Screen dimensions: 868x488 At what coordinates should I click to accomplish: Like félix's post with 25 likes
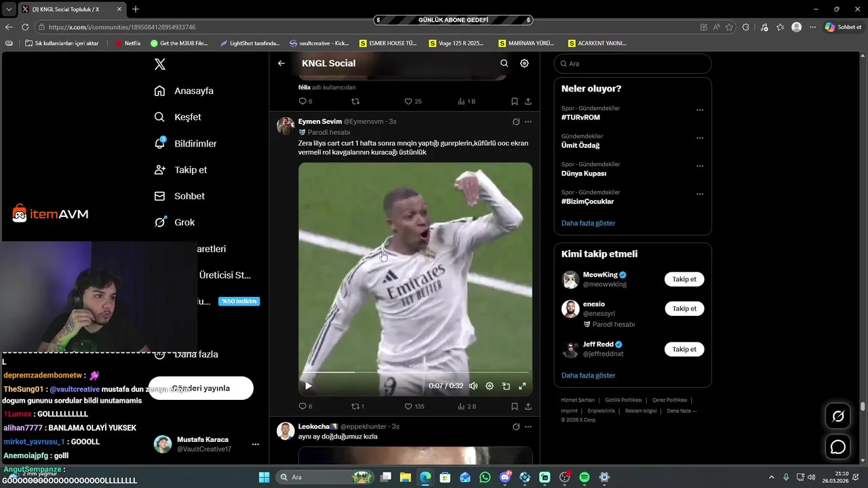408,102
